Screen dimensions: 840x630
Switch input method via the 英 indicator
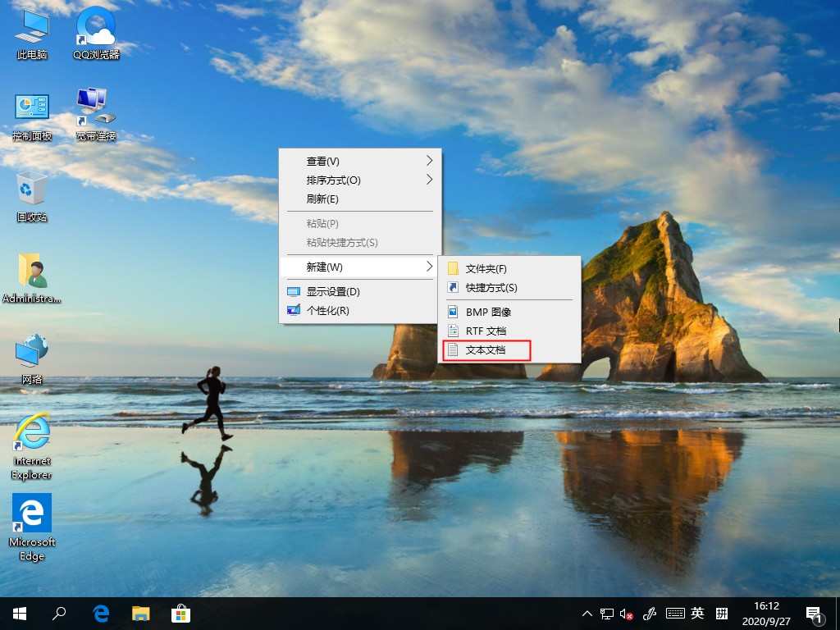tap(696, 613)
